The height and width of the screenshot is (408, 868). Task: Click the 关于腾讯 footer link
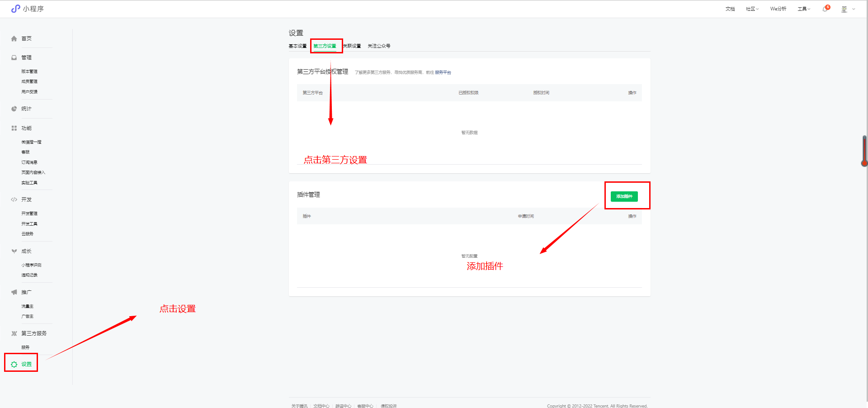tap(299, 406)
